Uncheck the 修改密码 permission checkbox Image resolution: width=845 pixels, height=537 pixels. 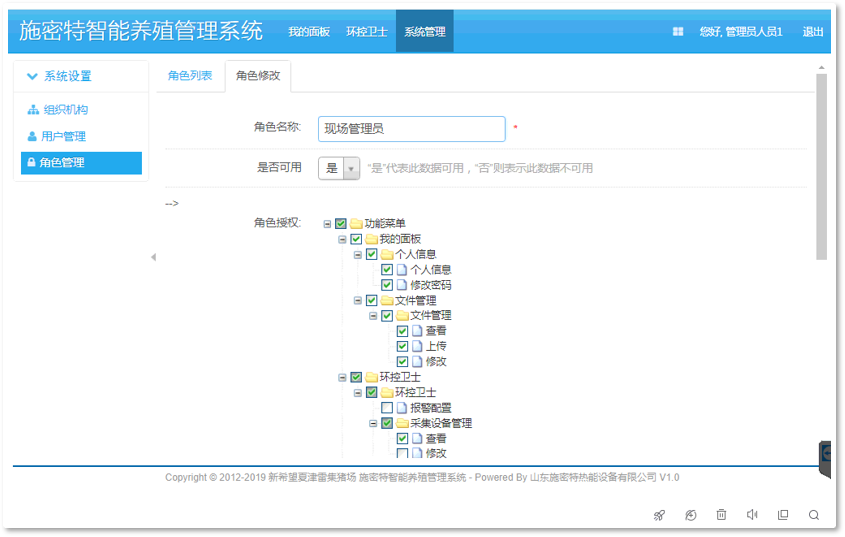coord(387,285)
